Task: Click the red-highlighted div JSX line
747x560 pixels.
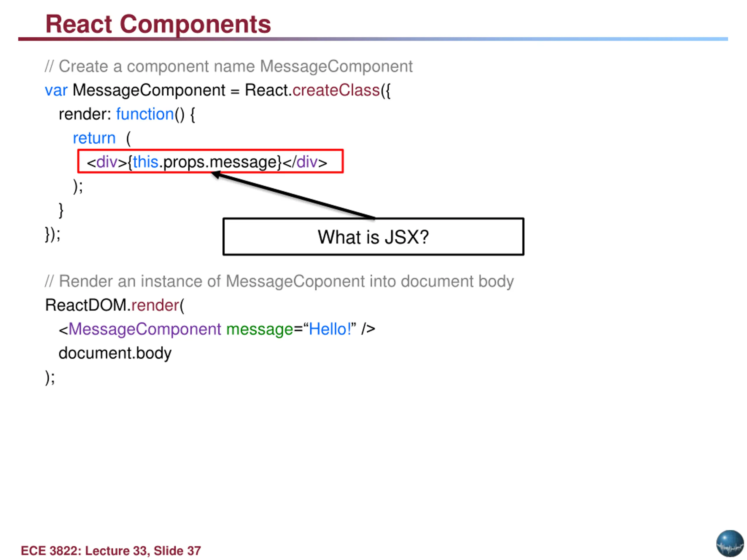Action: coord(210,161)
